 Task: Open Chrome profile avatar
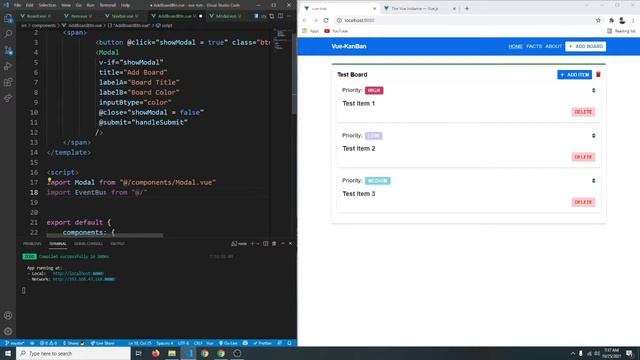[622, 20]
